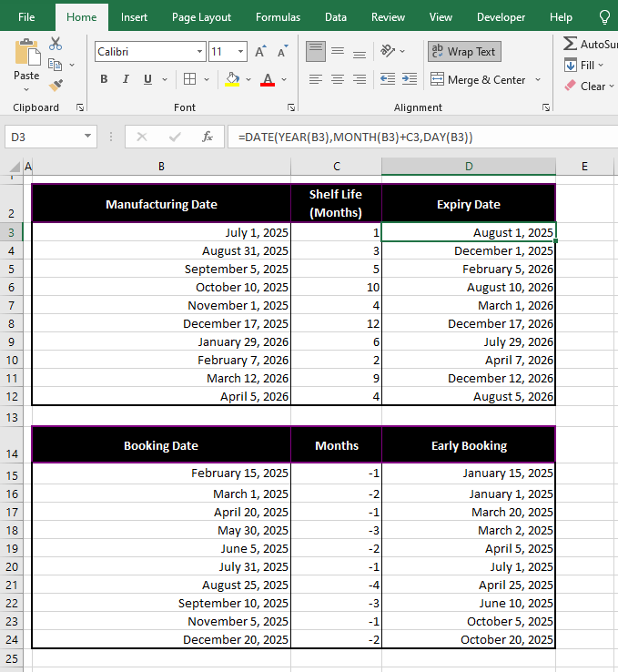Apply the yellow fill color
618x672 pixels.
tap(233, 79)
